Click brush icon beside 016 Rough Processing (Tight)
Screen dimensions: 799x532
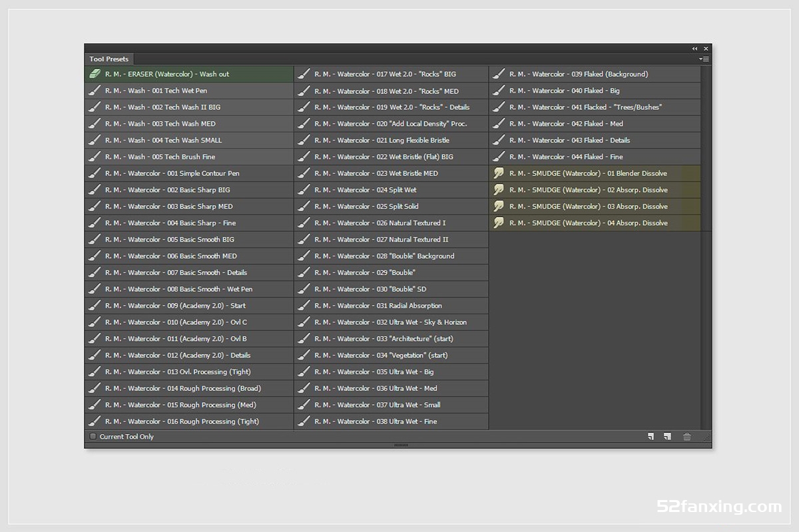(x=95, y=421)
